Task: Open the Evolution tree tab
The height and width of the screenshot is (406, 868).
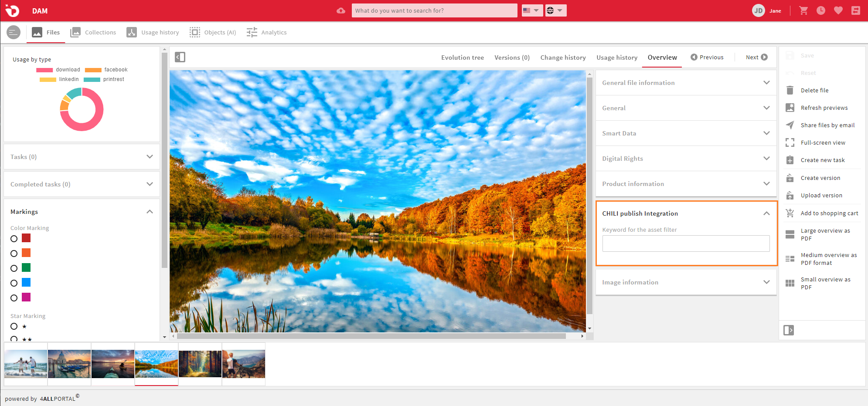Action: 463,58
